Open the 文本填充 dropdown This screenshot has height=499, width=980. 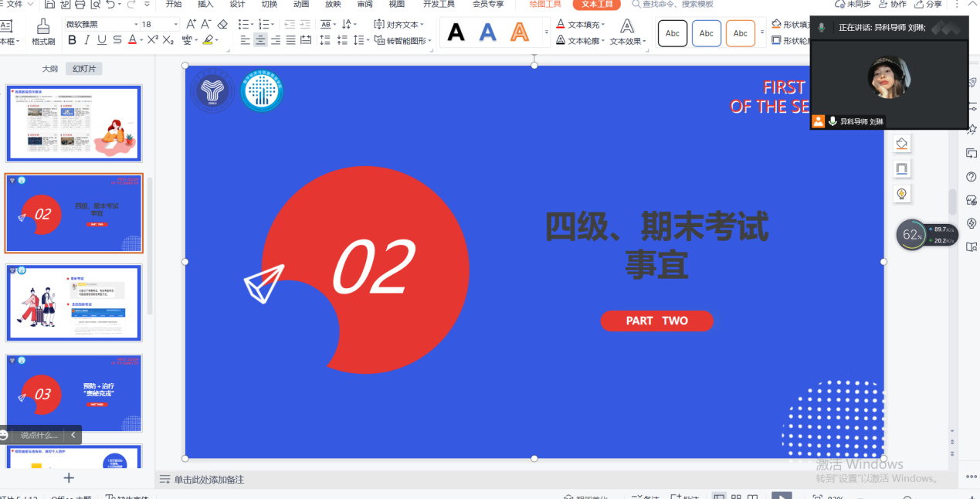581,24
